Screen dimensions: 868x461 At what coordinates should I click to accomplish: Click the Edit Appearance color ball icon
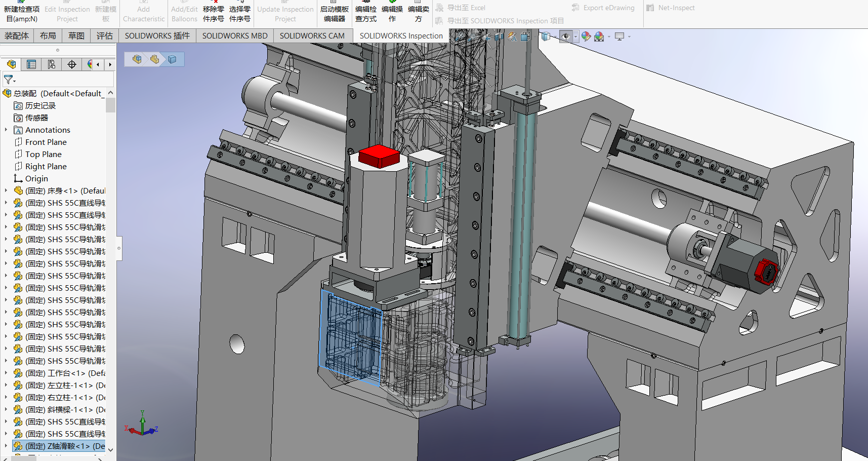(x=586, y=36)
